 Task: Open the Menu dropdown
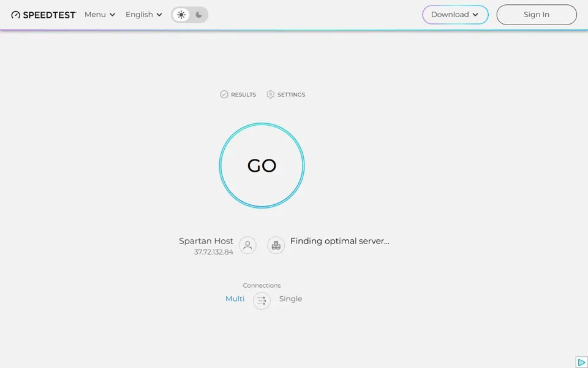tap(100, 15)
